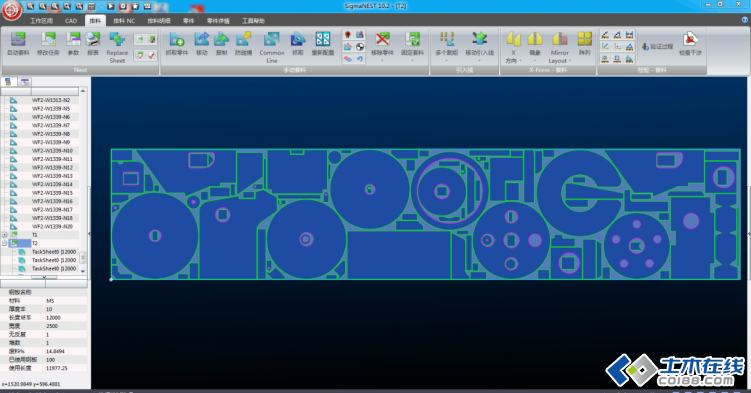
Task: Switch to the CAD ribbon tab
Action: (71, 21)
